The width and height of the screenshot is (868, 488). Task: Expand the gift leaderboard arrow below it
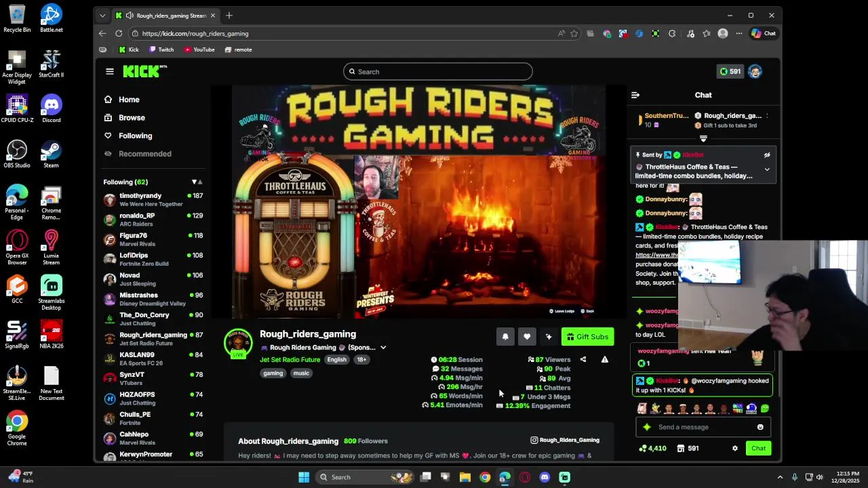(x=703, y=139)
